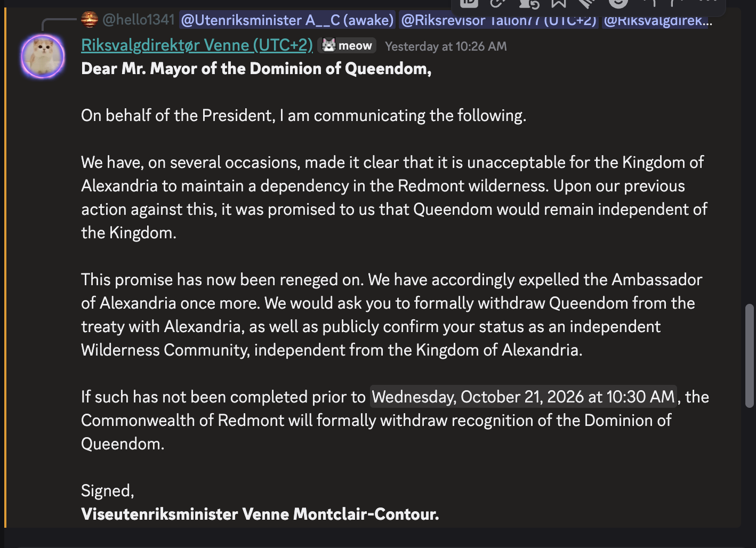Open the three-dot more options menu
The image size is (756, 548).
point(708,3)
